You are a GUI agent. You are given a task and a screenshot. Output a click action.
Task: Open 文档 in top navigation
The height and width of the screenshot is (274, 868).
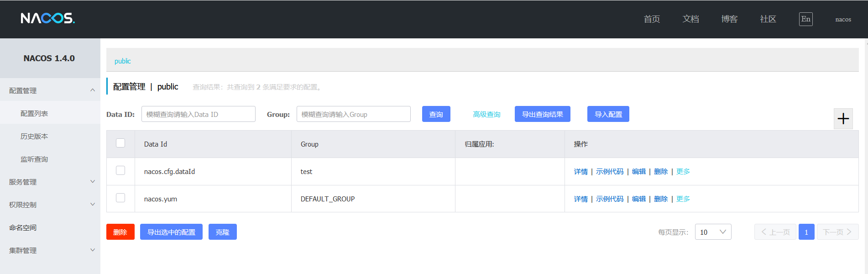point(690,19)
